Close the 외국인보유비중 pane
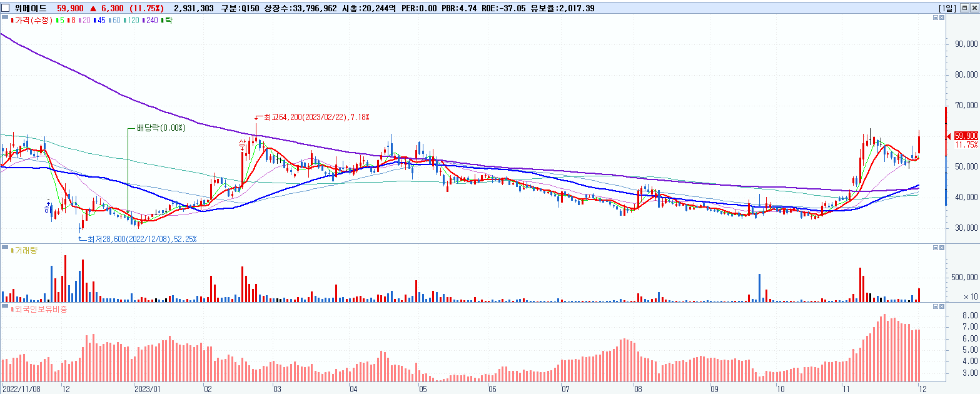 [943, 307]
